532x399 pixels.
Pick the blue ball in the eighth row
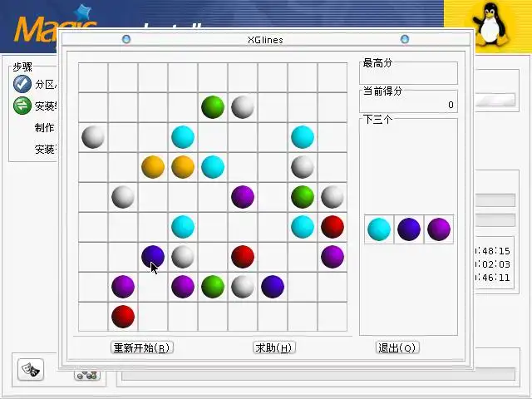(273, 287)
